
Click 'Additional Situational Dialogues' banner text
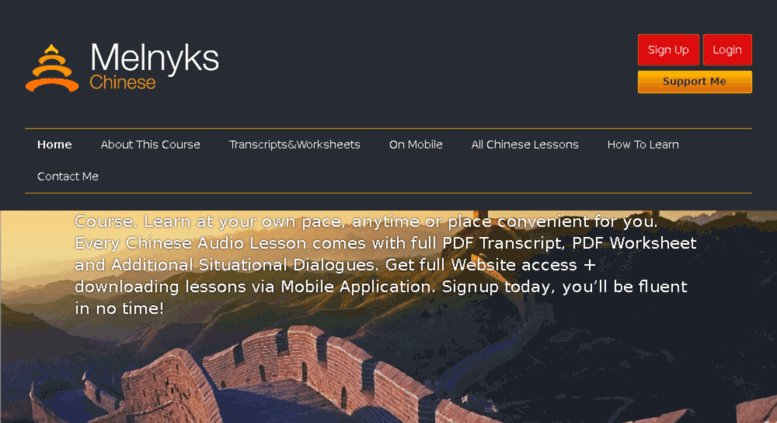(245, 265)
